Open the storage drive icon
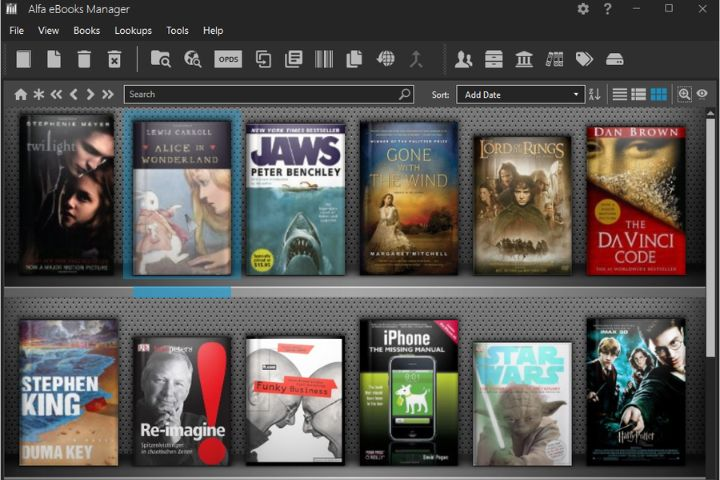This screenshot has height=480, width=720. pyautogui.click(x=614, y=59)
